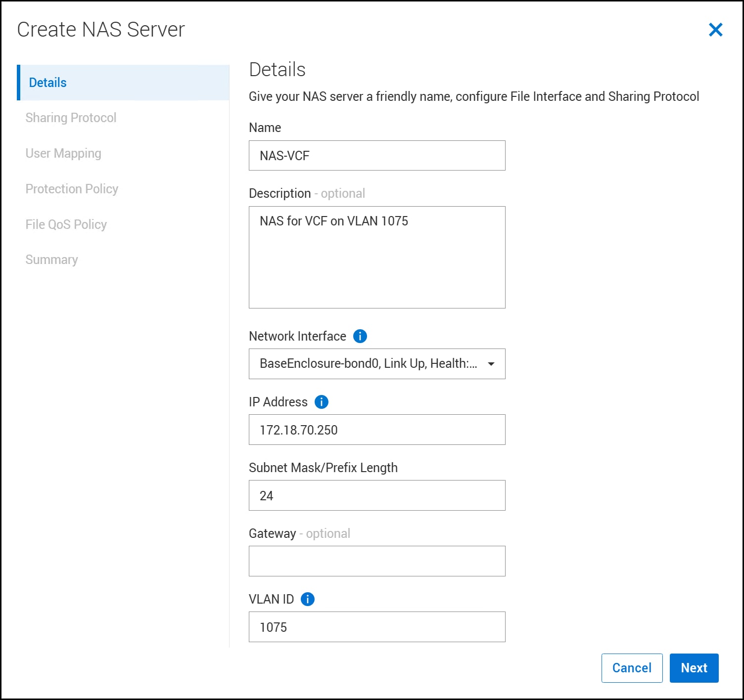Click the VLAN ID field showing 1075

pos(377,627)
